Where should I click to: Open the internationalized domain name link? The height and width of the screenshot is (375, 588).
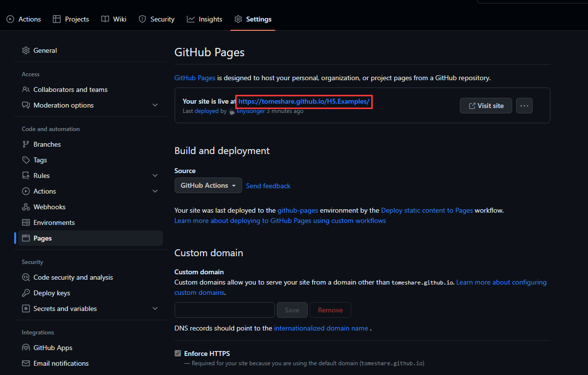tap(321, 328)
